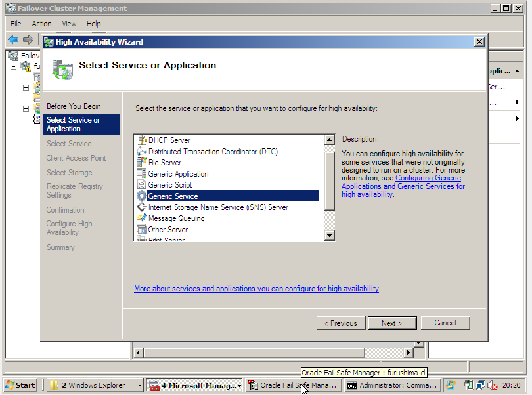Select Generic Service in the list

(233, 196)
